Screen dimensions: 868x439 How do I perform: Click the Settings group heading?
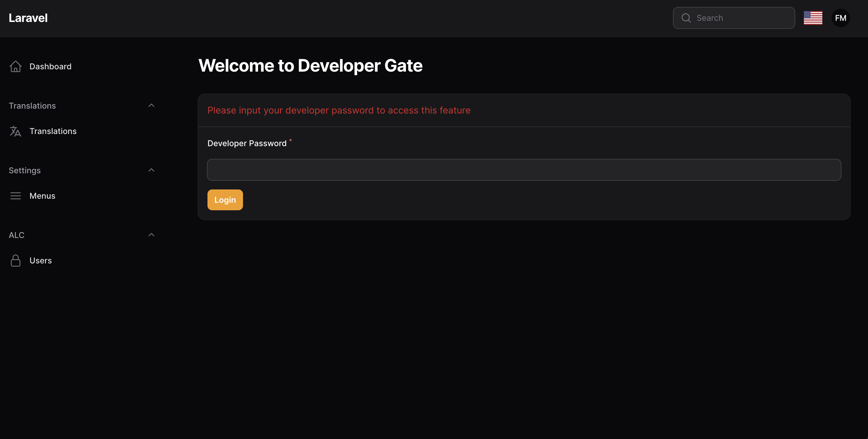(25, 170)
